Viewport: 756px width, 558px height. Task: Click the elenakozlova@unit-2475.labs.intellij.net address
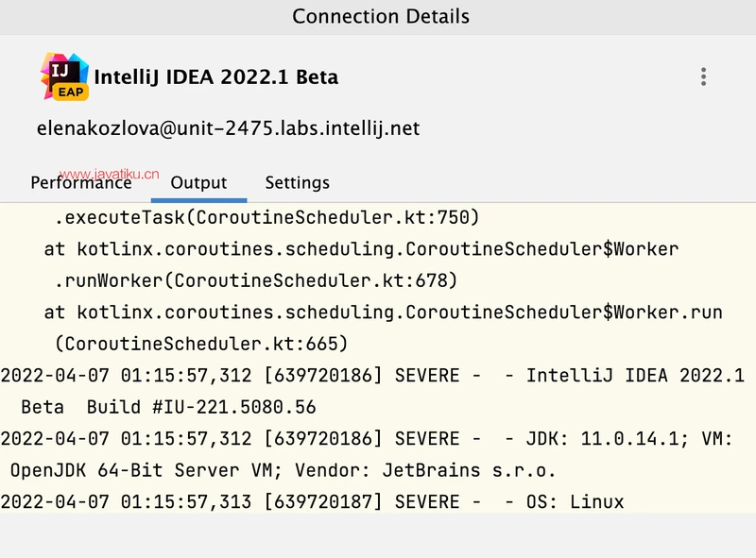click(x=228, y=128)
